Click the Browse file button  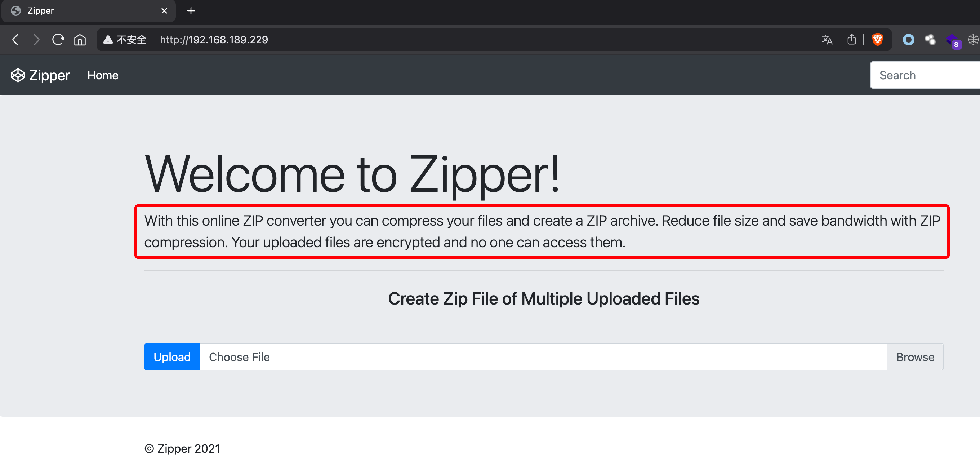(x=914, y=357)
